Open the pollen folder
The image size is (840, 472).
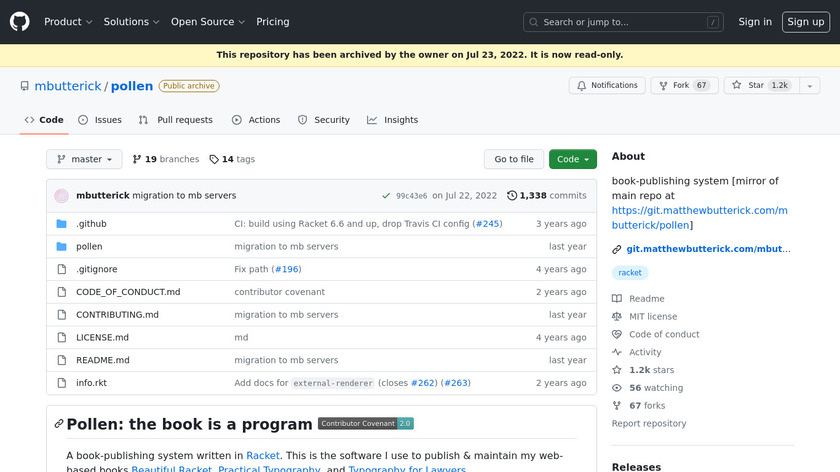(89, 246)
